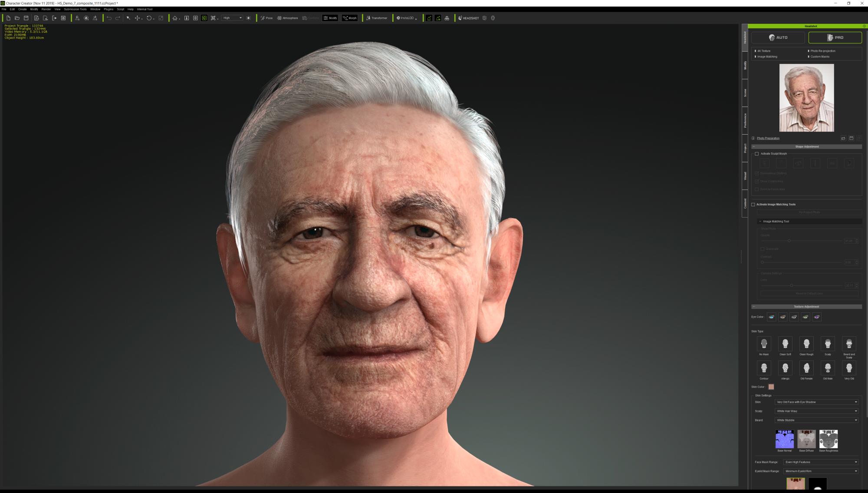
Task: Open the Skin Color swatch picker
Action: point(771,387)
